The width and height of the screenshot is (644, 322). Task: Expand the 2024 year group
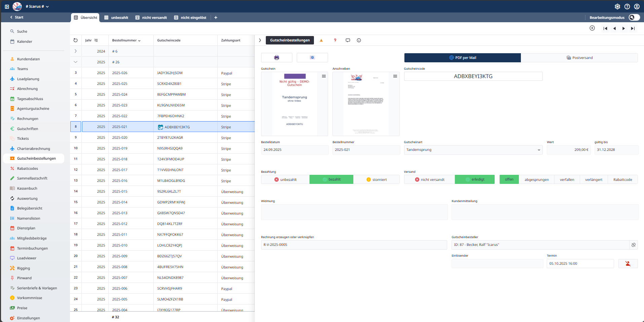pyautogui.click(x=76, y=51)
